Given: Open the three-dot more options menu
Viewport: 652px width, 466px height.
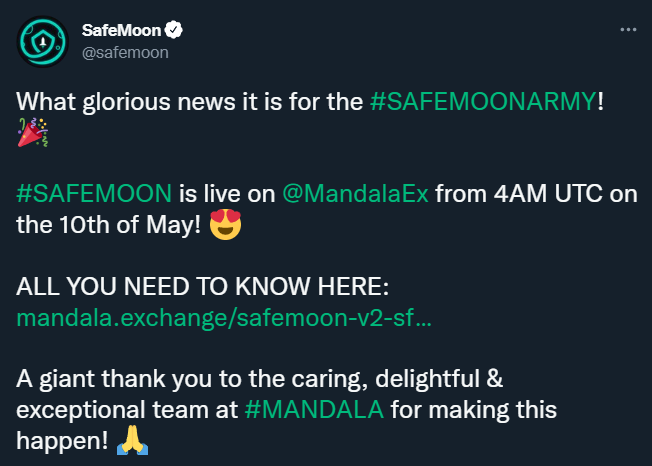Looking at the screenshot, I should pyautogui.click(x=628, y=30).
